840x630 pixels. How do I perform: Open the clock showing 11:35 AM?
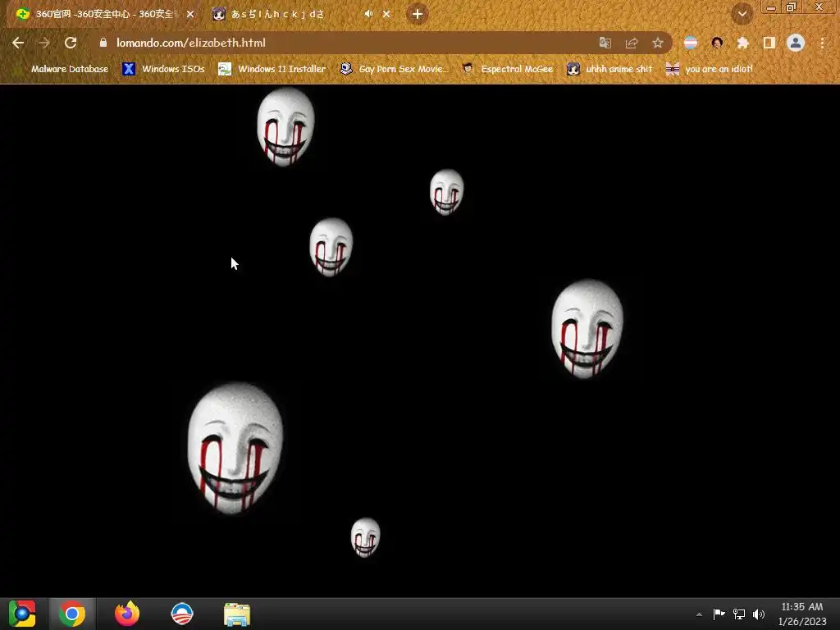click(x=802, y=614)
